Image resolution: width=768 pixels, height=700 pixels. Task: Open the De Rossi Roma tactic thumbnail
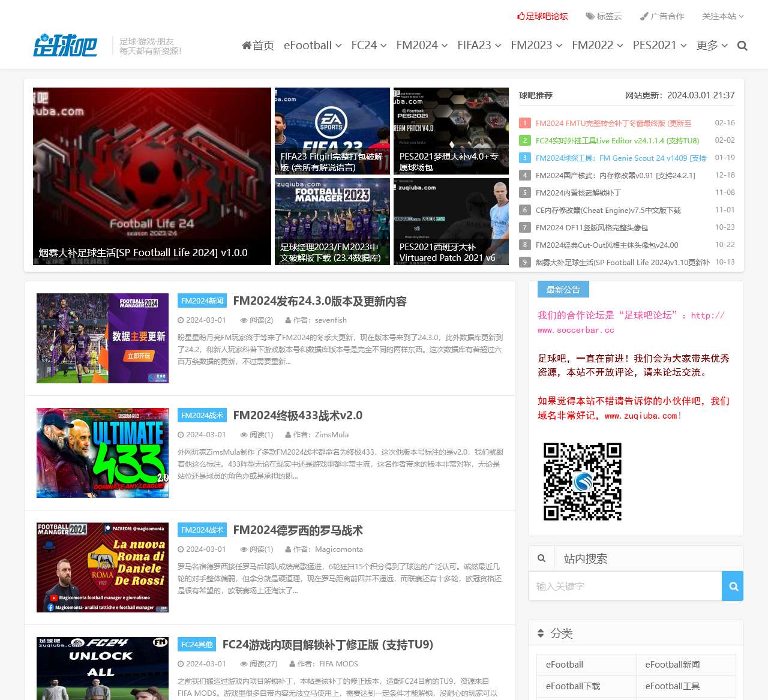103,567
